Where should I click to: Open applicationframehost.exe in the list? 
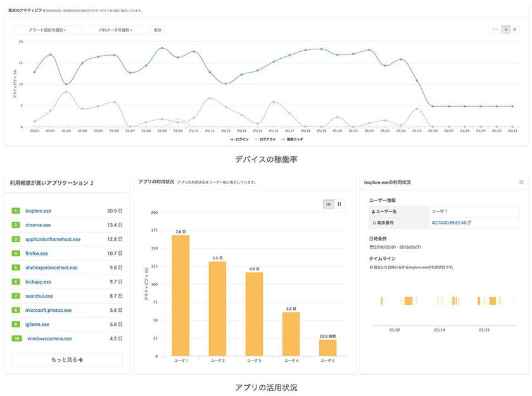pos(53,239)
